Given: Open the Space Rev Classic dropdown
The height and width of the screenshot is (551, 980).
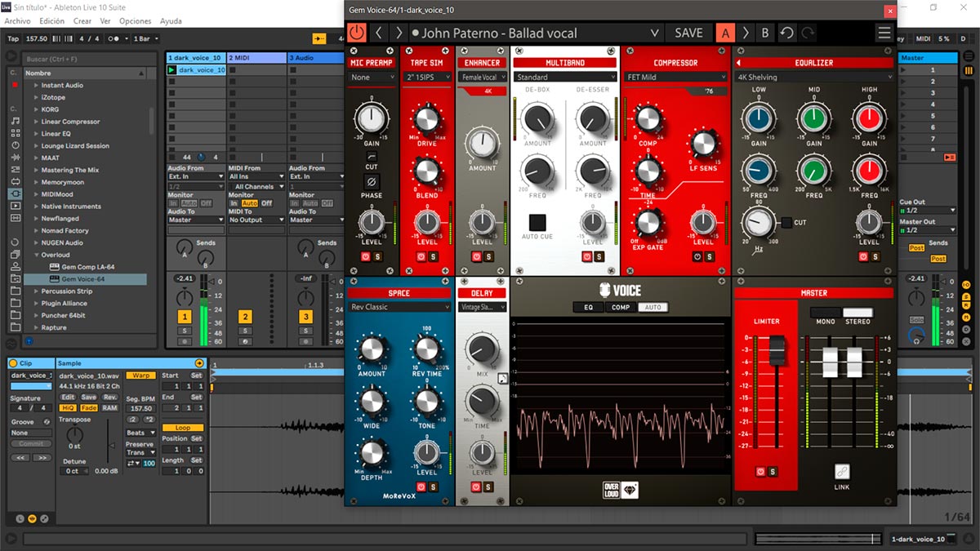Looking at the screenshot, I should 399,307.
